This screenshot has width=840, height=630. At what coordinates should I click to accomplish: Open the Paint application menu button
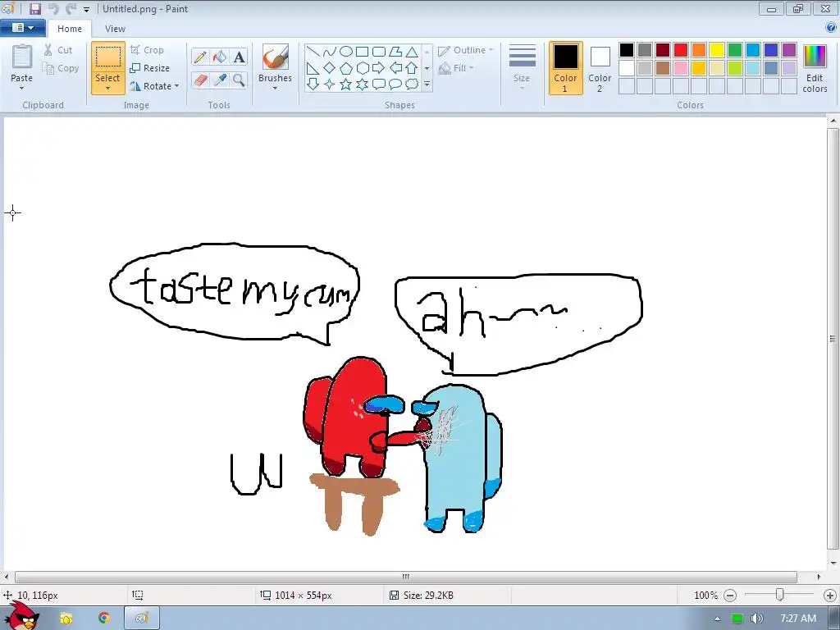[22, 28]
